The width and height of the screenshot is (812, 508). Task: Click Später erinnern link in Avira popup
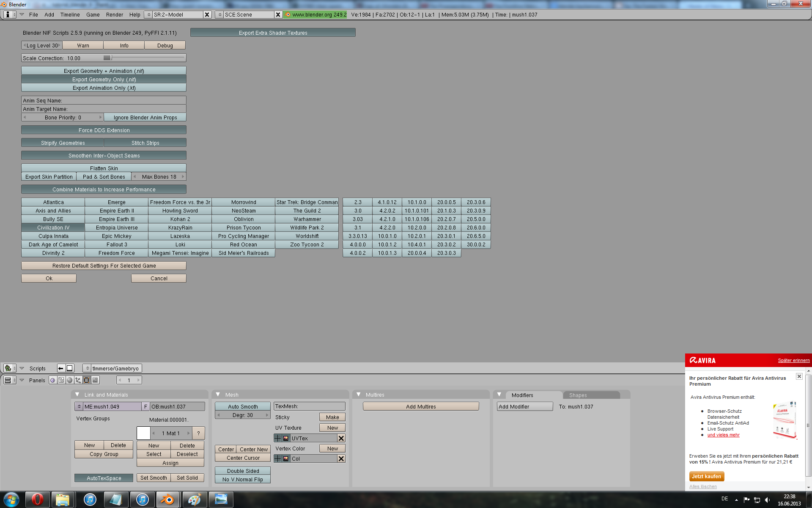(793, 360)
